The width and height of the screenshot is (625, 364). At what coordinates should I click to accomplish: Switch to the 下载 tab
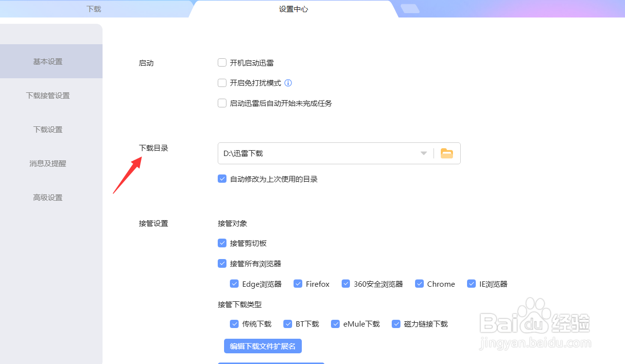pyautogui.click(x=93, y=9)
